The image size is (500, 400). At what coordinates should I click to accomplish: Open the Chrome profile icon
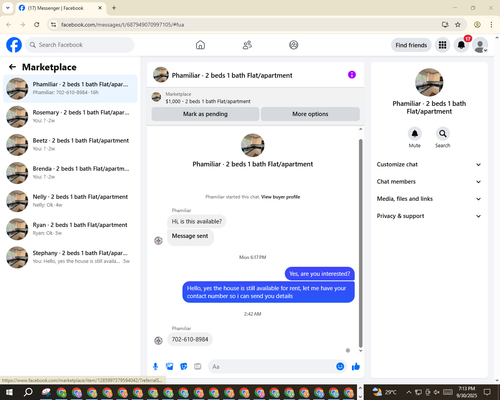[477, 25]
